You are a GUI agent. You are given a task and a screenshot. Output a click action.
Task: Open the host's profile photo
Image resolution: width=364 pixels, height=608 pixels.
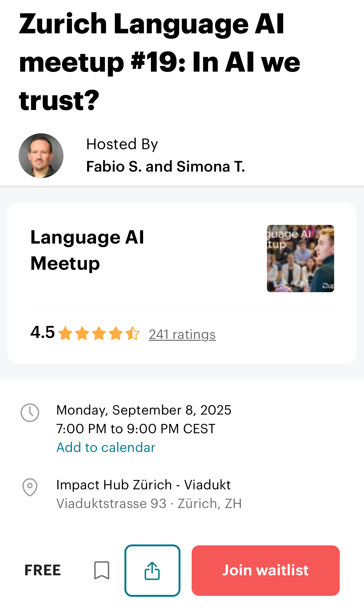click(41, 156)
